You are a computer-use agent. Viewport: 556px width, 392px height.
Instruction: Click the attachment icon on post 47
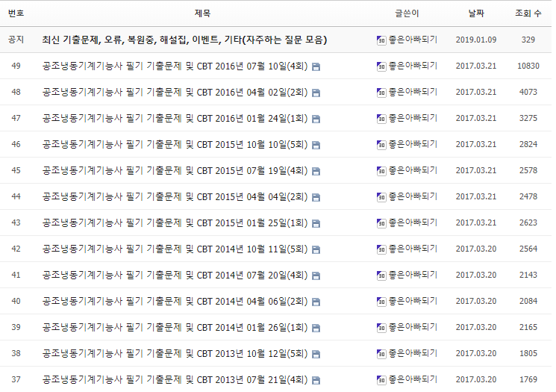[x=316, y=119]
